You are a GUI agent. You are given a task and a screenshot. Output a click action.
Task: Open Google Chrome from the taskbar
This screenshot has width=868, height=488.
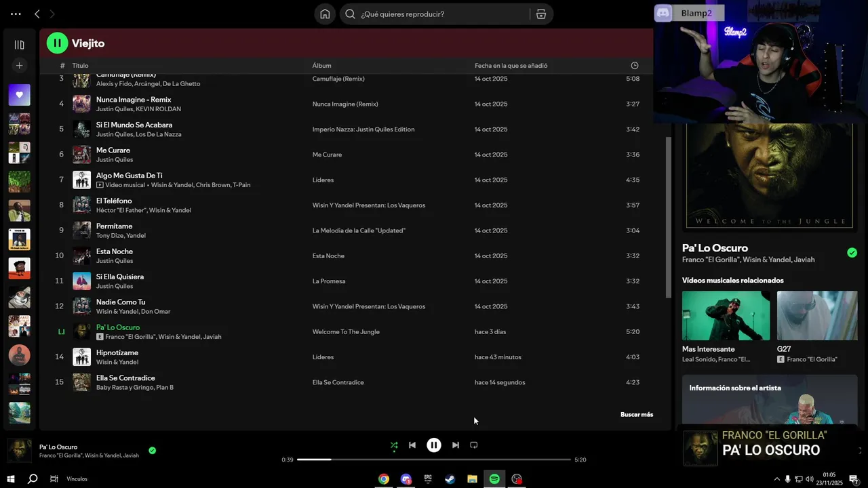click(x=384, y=479)
